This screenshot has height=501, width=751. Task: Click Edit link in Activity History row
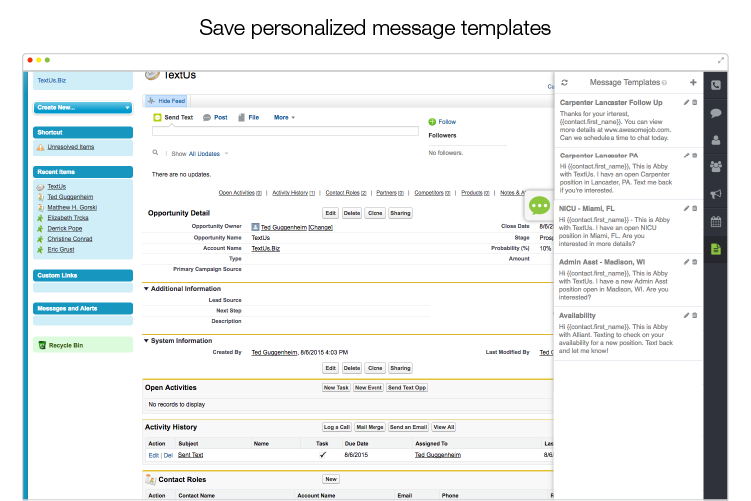153,455
